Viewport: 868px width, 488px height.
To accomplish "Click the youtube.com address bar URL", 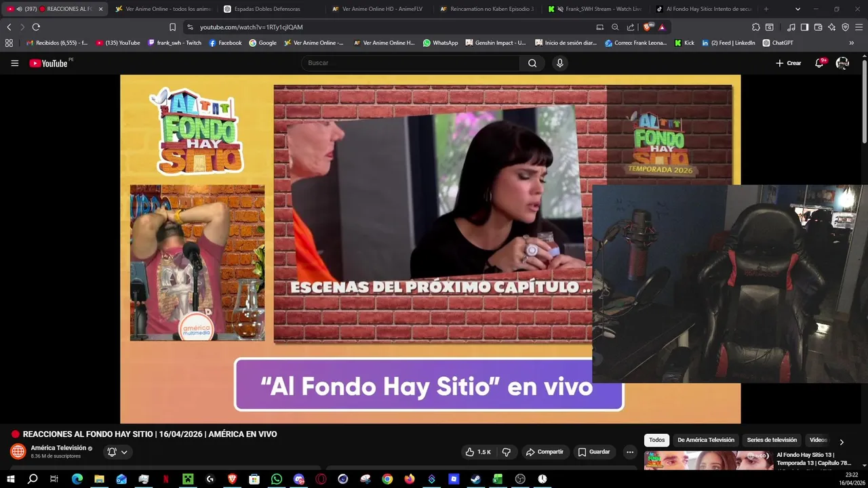I will [x=251, y=27].
